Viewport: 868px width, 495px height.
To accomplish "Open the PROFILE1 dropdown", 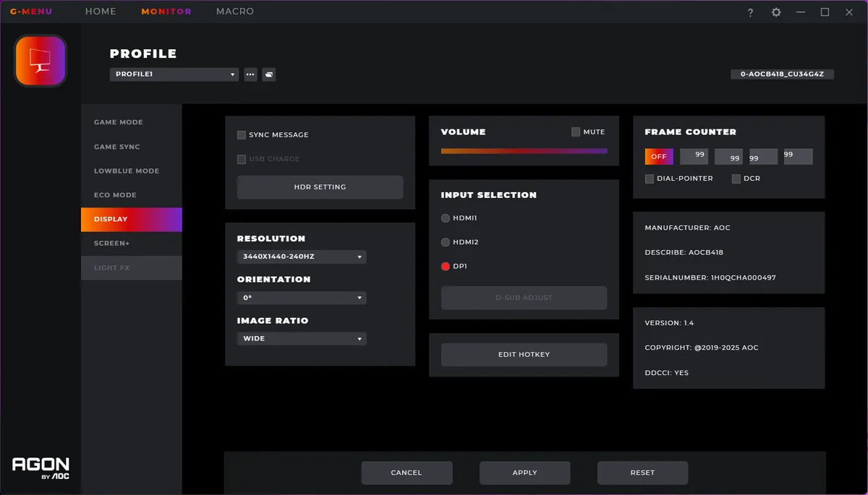I will (174, 74).
